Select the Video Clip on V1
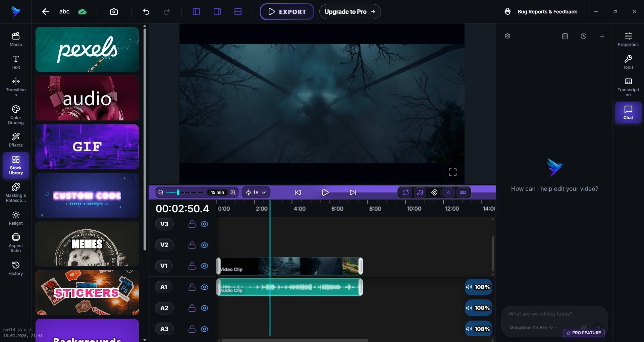 tap(290, 266)
